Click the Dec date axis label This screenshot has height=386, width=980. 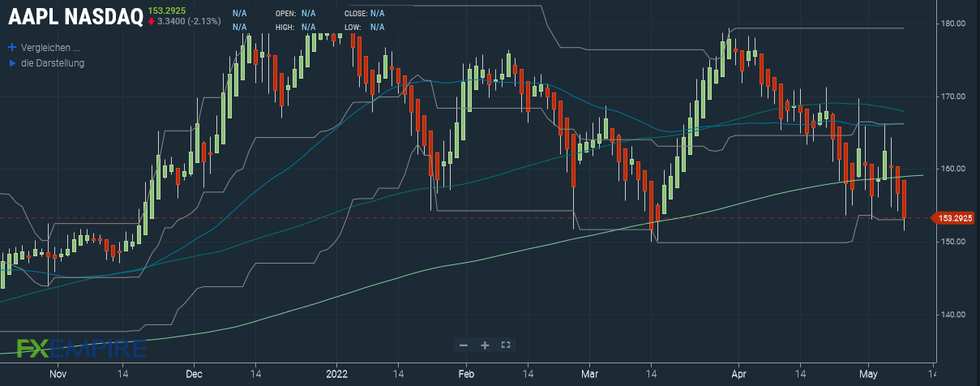click(193, 375)
